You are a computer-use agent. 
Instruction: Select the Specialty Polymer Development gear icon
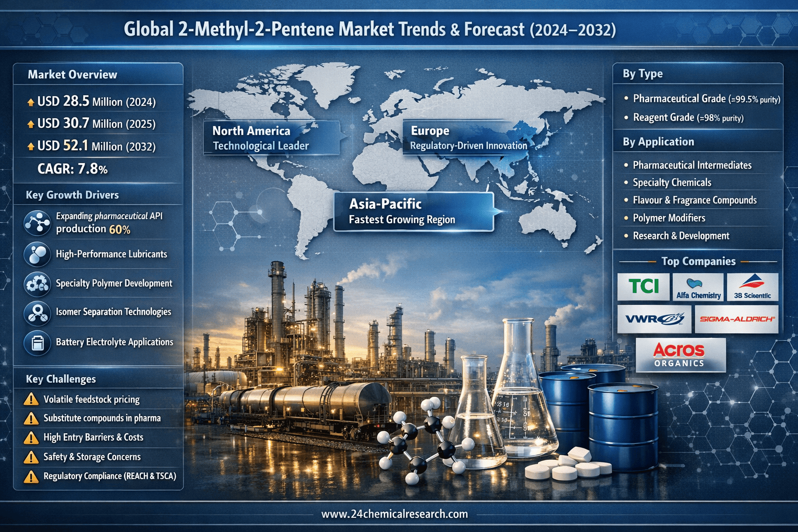coord(37,284)
